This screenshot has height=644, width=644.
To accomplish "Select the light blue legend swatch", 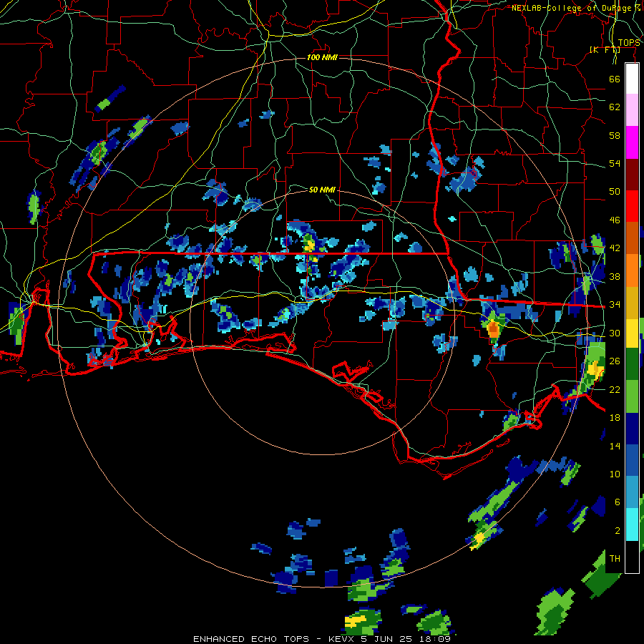I will pyautogui.click(x=632, y=493).
